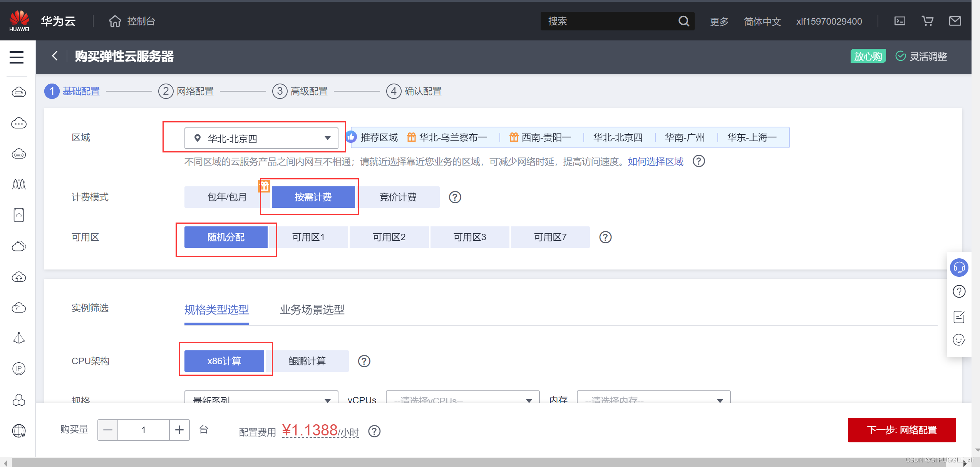Click 下一步: 网络配置 button
The height and width of the screenshot is (467, 980).
pos(901,430)
